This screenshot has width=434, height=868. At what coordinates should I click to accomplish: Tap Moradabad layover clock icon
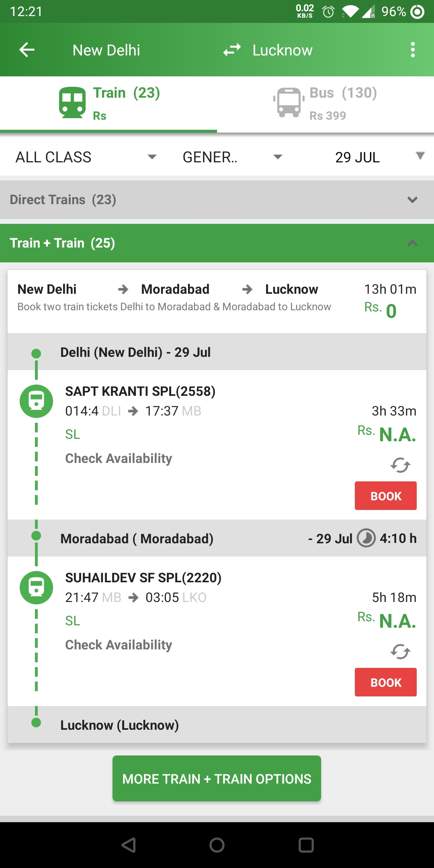(366, 538)
